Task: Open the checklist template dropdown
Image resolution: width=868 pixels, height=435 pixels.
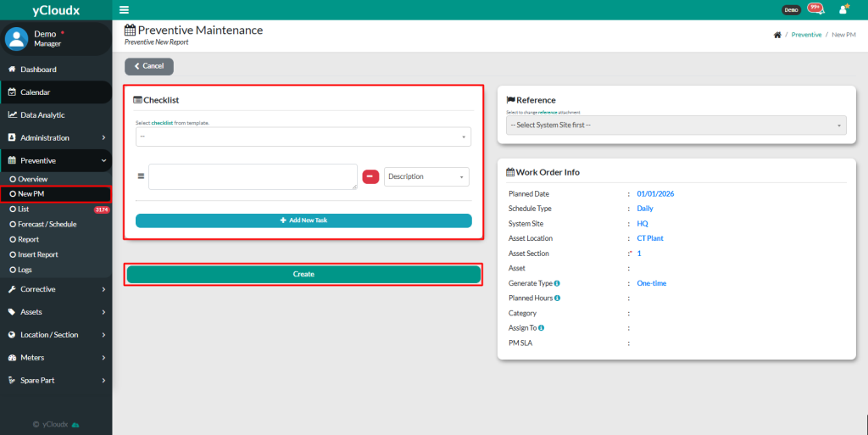Action: coord(303,137)
